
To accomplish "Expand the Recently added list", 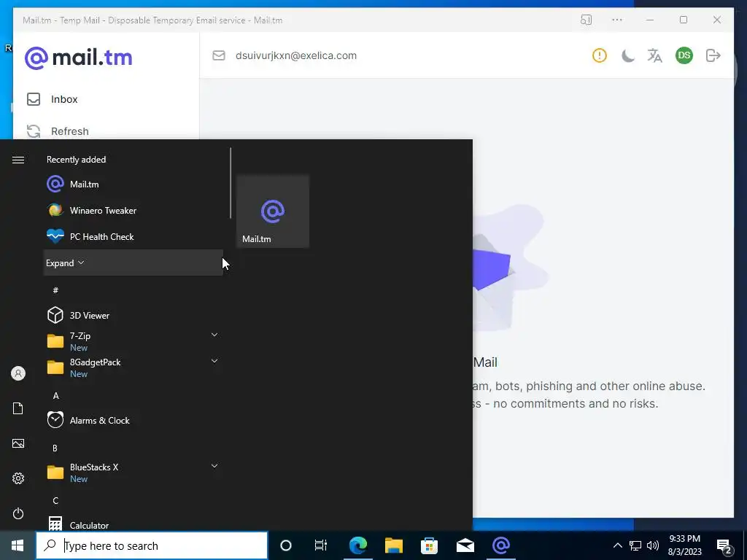I will [x=133, y=262].
